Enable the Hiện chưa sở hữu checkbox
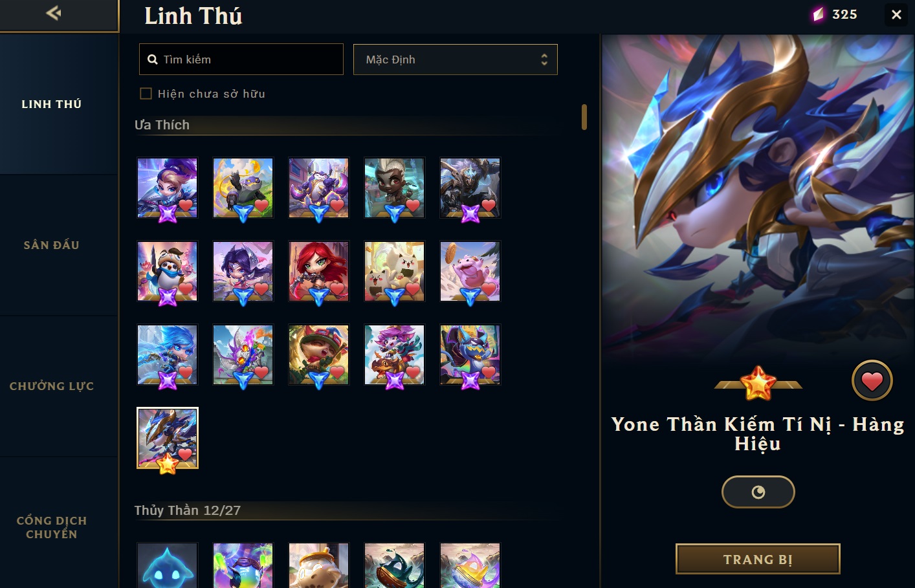This screenshot has height=588, width=915. click(x=146, y=94)
